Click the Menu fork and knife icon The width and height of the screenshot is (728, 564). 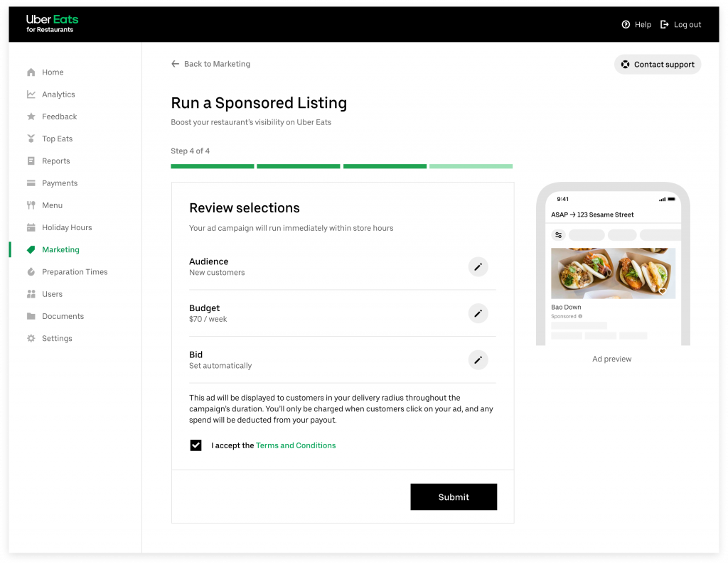click(31, 205)
